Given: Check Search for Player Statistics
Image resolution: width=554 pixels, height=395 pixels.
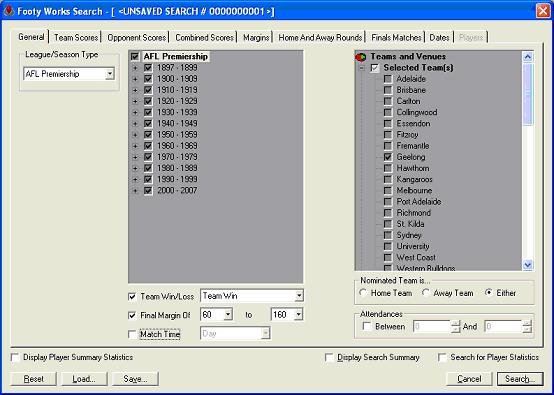Looking at the screenshot, I should [442, 358].
